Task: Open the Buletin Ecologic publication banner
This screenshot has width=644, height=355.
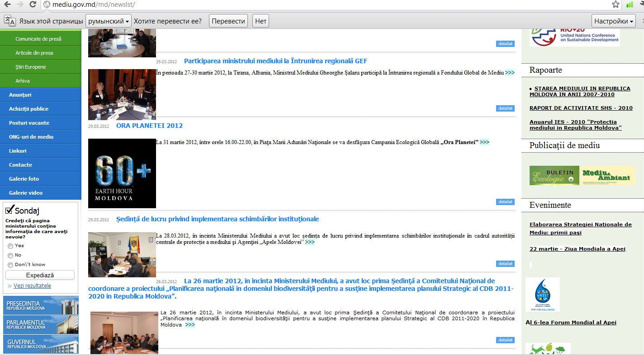Action: (x=554, y=175)
